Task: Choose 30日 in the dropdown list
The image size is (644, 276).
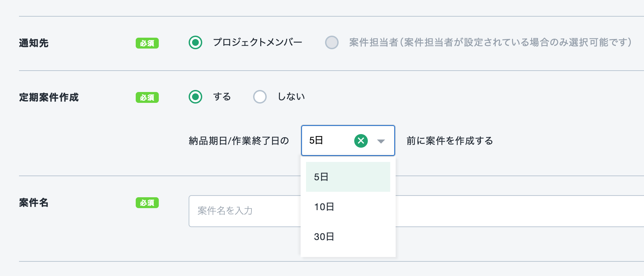Action: tap(348, 237)
